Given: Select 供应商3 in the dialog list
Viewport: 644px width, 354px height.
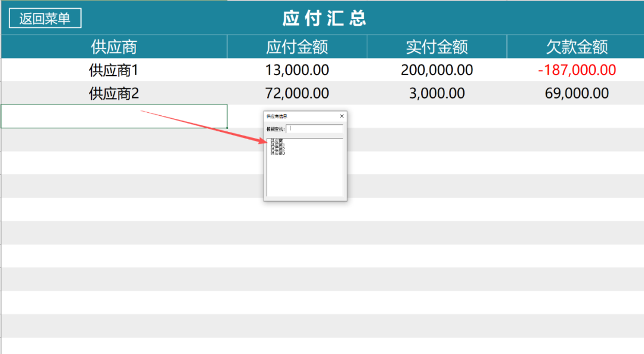Looking at the screenshot, I should (x=278, y=153).
